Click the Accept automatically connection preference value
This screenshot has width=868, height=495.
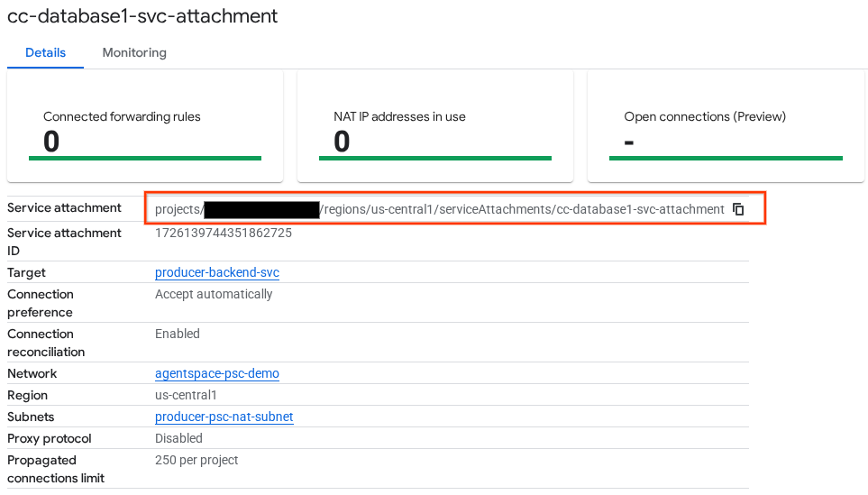(214, 294)
